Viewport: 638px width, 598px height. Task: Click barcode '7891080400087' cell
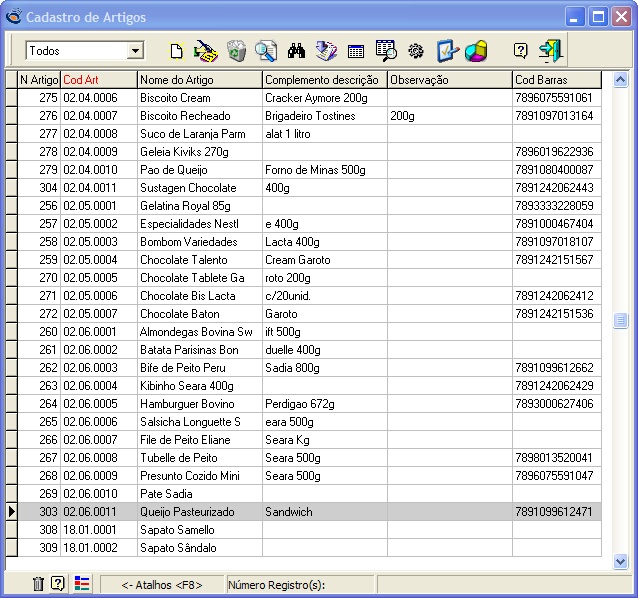557,170
